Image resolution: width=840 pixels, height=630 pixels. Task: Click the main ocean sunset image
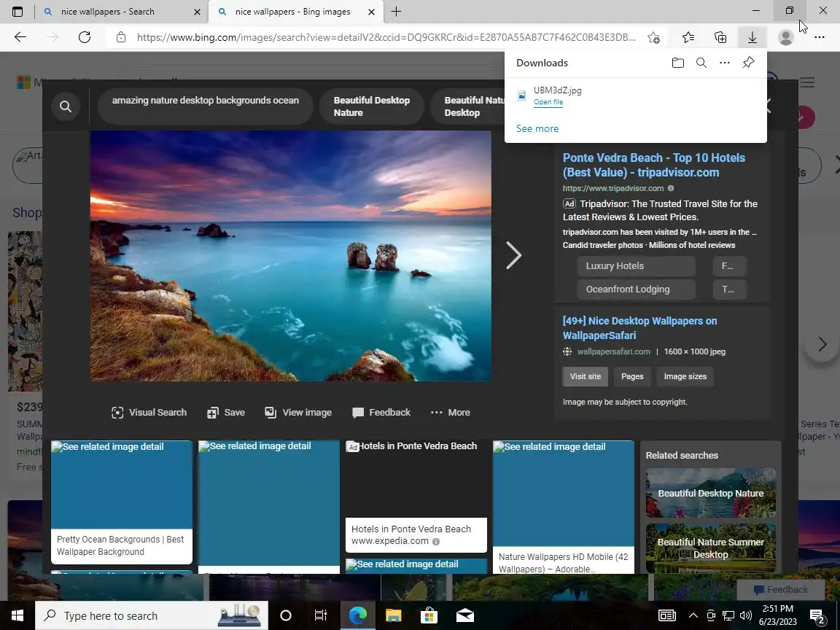point(290,255)
